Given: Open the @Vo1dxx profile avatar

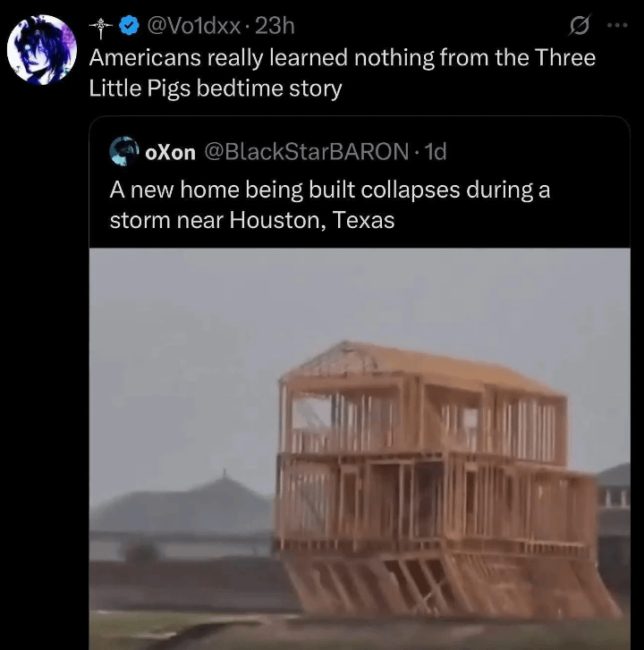Looking at the screenshot, I should (x=42, y=49).
